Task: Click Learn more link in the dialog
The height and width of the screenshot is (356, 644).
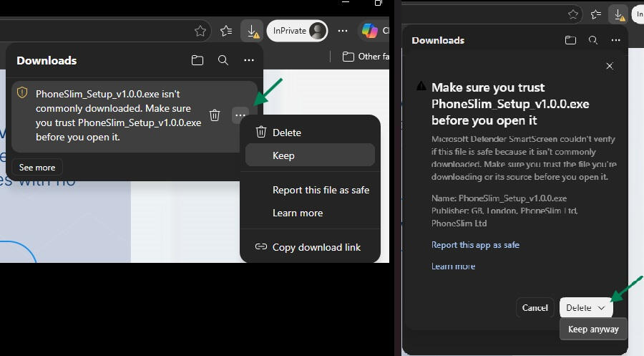Action: point(453,266)
